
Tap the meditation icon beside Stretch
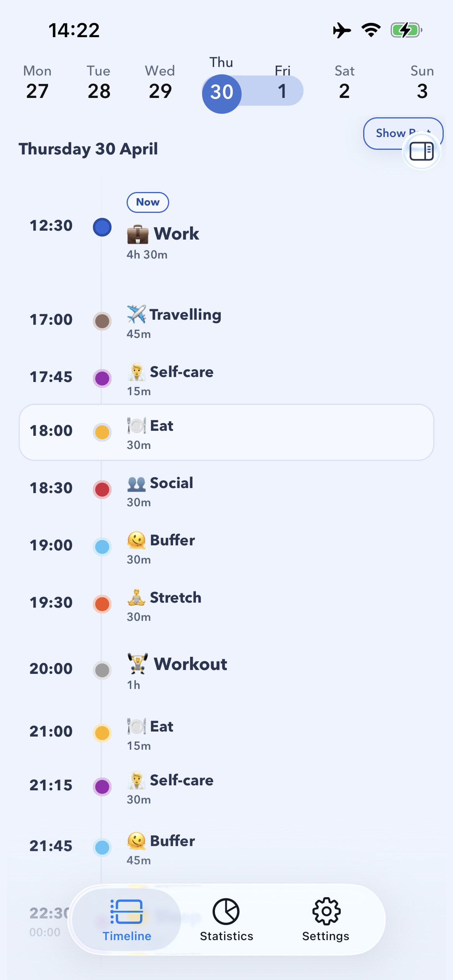coord(137,597)
